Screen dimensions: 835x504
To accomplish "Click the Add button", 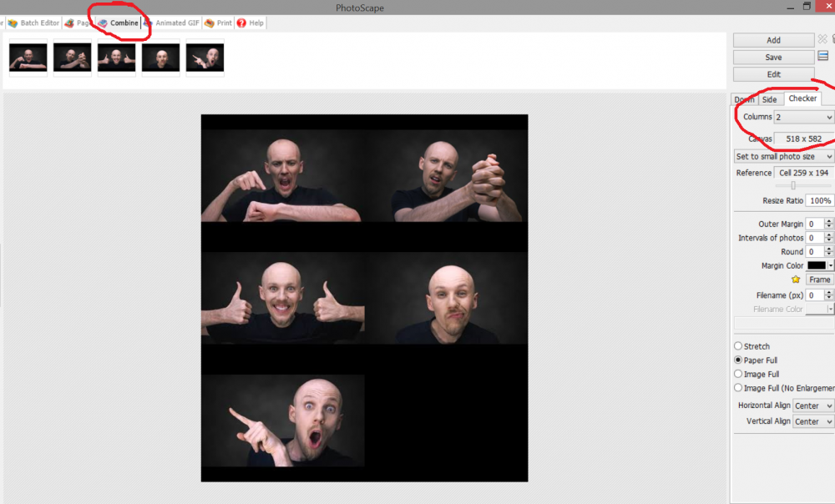I will pyautogui.click(x=773, y=40).
